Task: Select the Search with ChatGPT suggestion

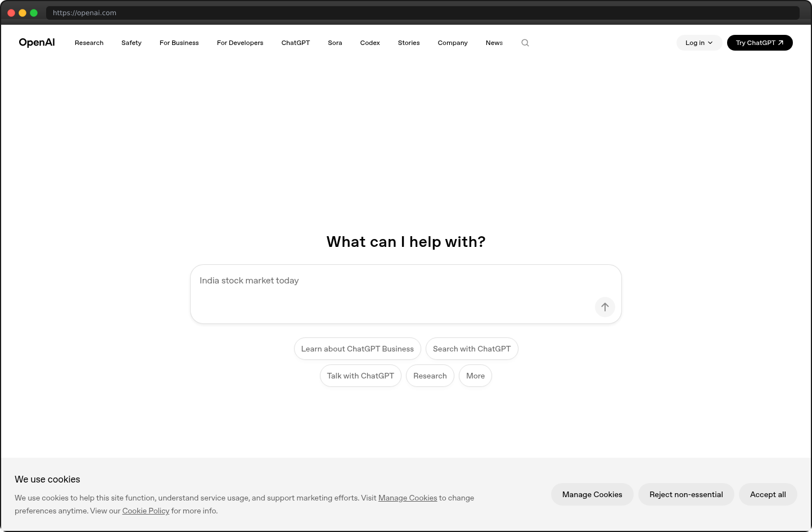Action: point(472,349)
